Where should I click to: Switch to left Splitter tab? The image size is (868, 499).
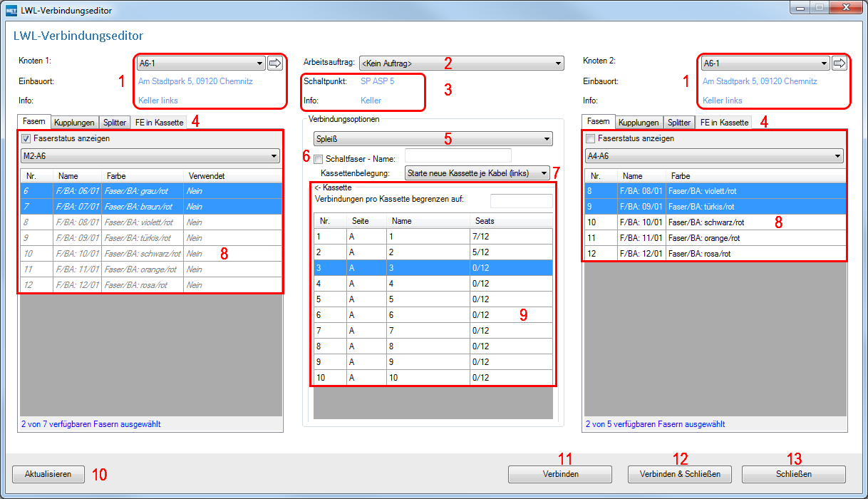pyautogui.click(x=114, y=123)
